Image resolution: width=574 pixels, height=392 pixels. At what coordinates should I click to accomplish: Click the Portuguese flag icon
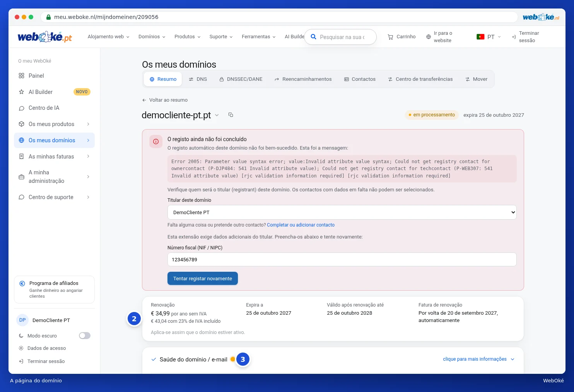click(480, 37)
